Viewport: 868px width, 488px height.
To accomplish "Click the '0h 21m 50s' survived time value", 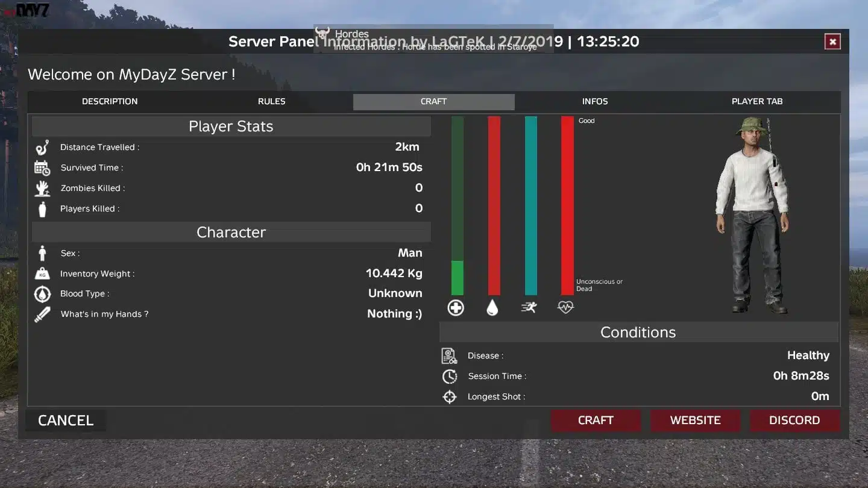I will coord(389,167).
